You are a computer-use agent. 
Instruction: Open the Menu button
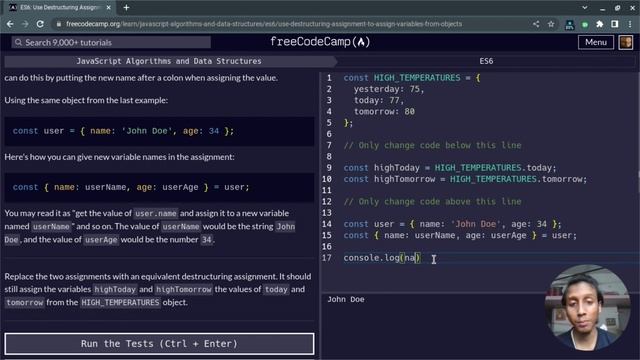tap(596, 42)
